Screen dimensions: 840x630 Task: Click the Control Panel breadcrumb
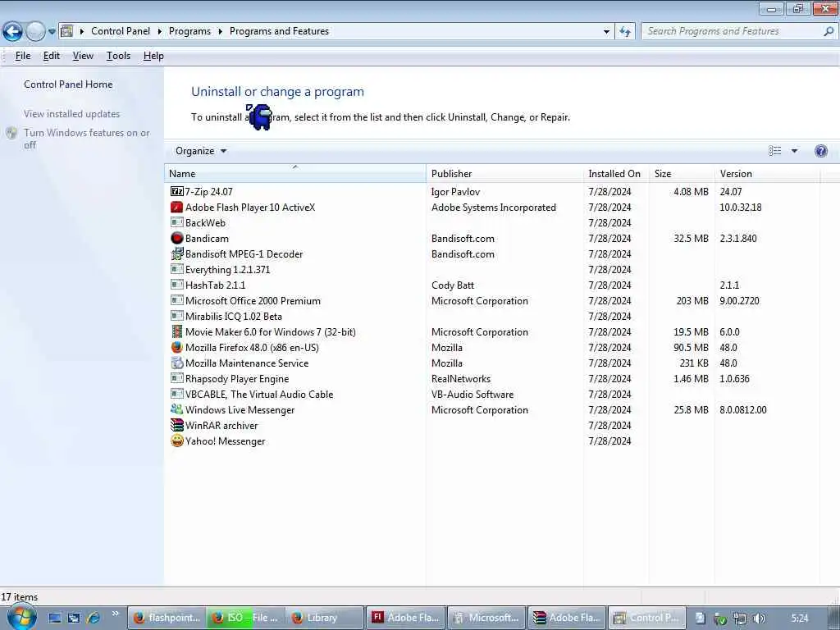click(121, 31)
